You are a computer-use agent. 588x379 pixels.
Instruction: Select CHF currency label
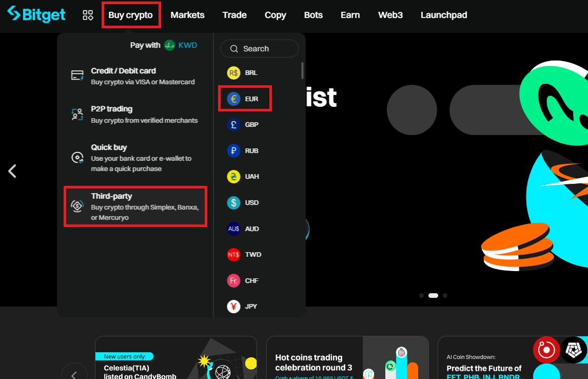[x=251, y=281]
